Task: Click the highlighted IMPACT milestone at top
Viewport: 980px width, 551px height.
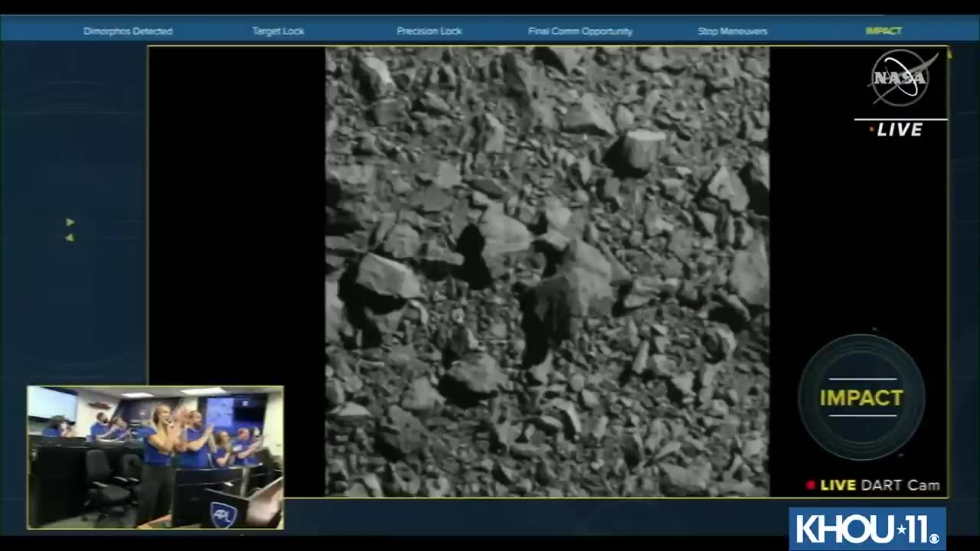Action: pyautogui.click(x=884, y=31)
